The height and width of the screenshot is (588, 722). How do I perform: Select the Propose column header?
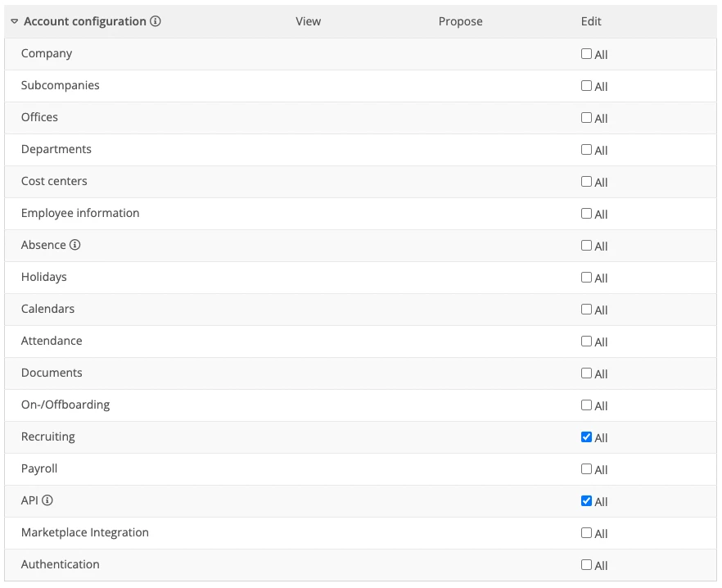[x=460, y=21]
